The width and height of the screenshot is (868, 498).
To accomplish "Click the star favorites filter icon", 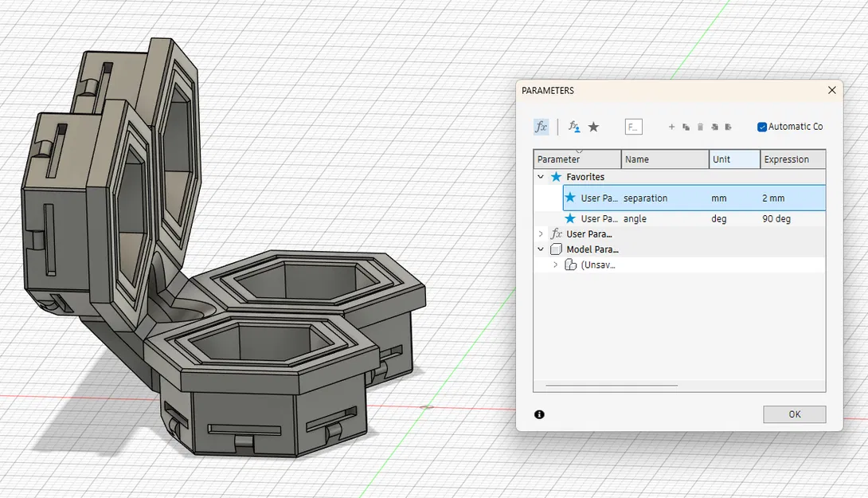I will click(x=594, y=126).
